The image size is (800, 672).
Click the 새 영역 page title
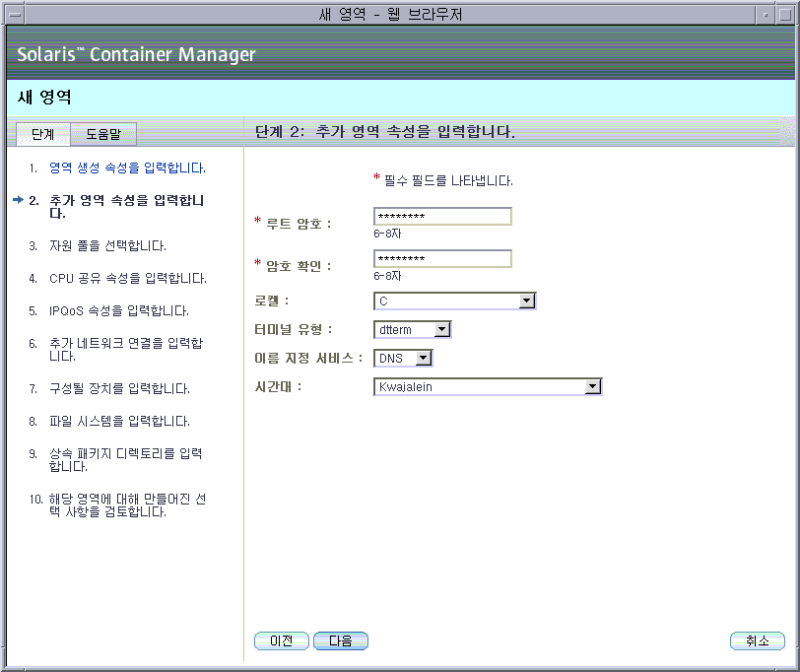44,97
